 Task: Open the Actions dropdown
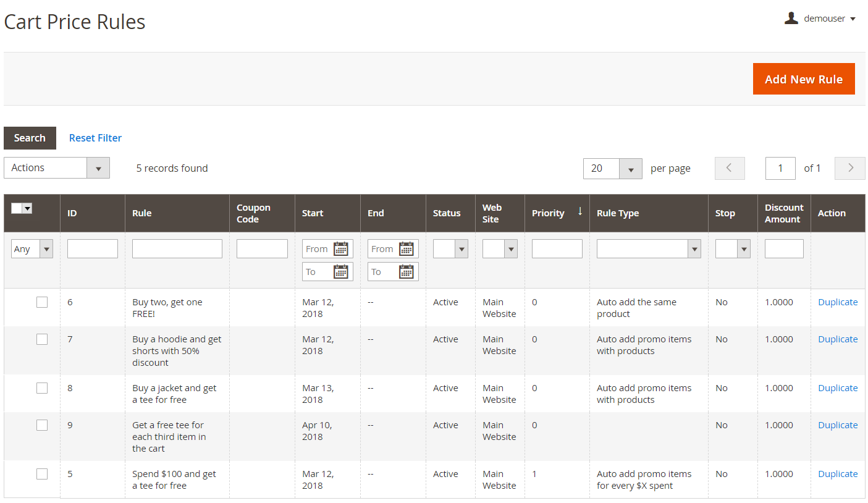click(x=57, y=168)
